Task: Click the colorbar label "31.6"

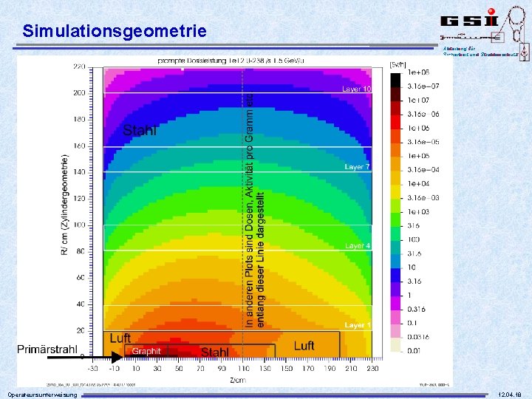Action: tap(415, 253)
